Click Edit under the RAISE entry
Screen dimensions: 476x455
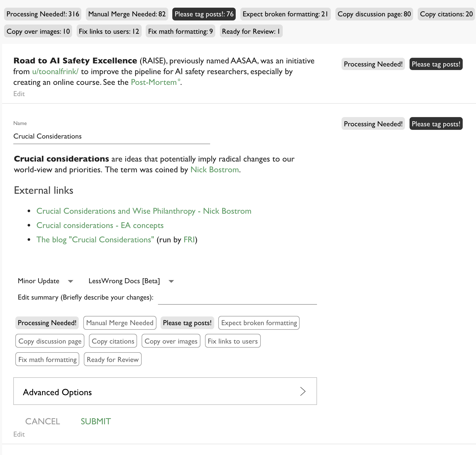coord(19,94)
